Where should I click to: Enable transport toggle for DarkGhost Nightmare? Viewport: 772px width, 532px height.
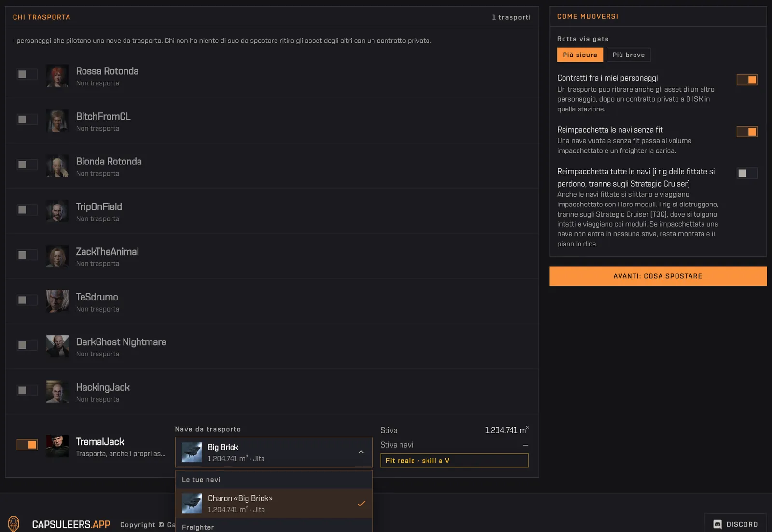click(27, 345)
